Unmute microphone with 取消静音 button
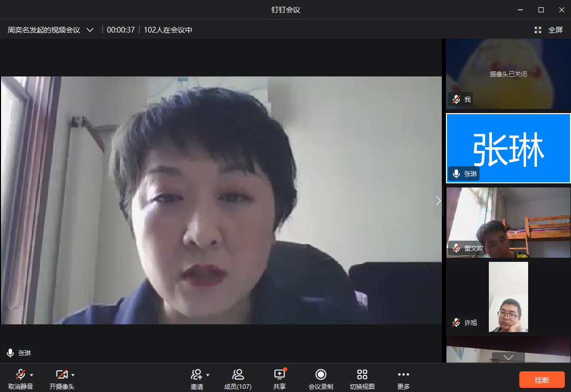Image resolution: width=571 pixels, height=392 pixels. [20, 378]
